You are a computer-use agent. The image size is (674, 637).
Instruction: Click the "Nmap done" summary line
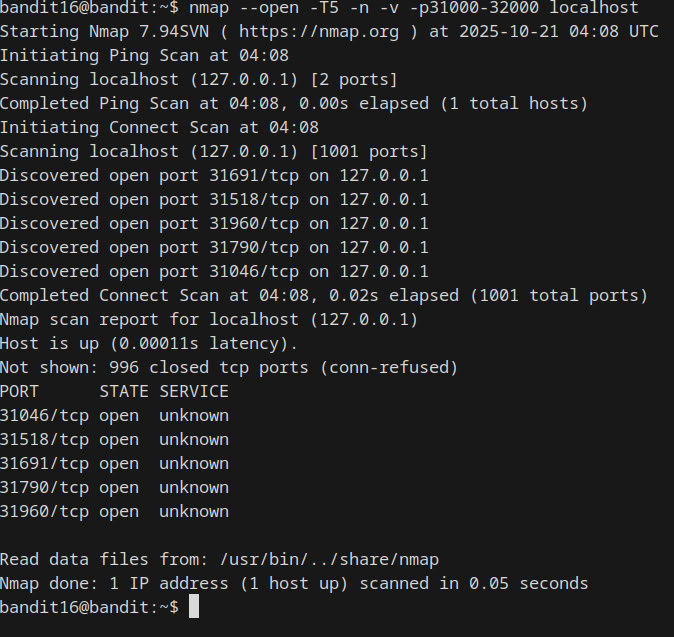[294, 583]
